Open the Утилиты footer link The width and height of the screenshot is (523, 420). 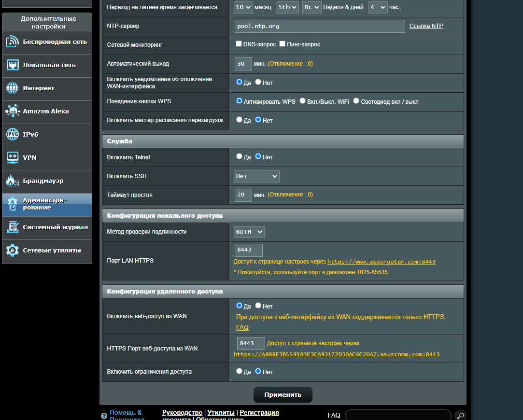tap(221, 413)
